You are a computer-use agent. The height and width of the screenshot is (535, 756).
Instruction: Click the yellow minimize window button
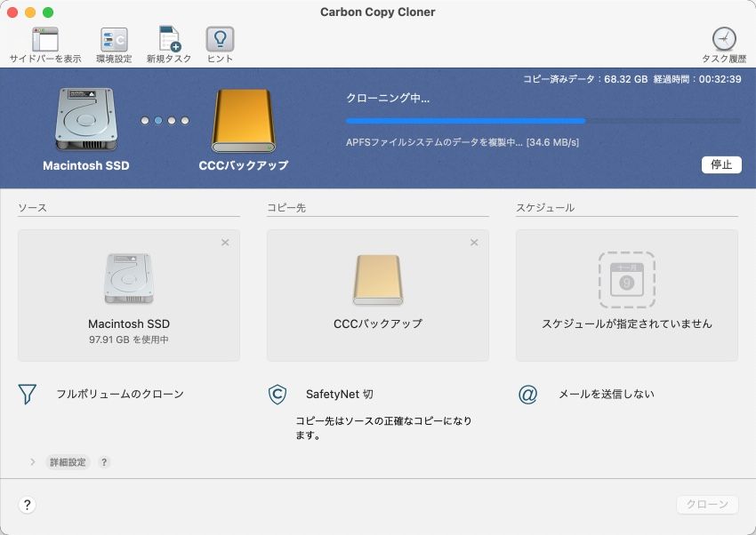[30, 12]
